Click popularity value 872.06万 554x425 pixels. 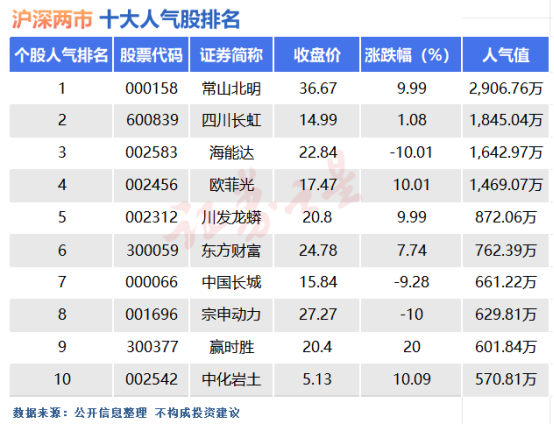506,218
